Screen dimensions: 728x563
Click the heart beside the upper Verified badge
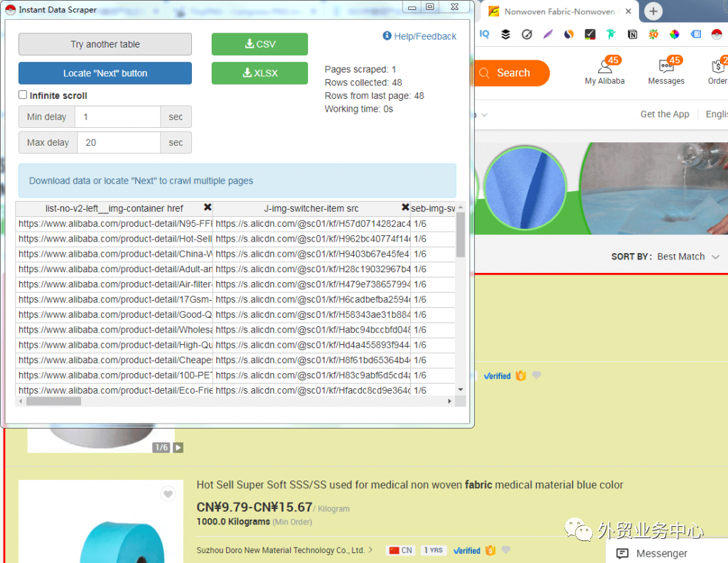point(536,375)
